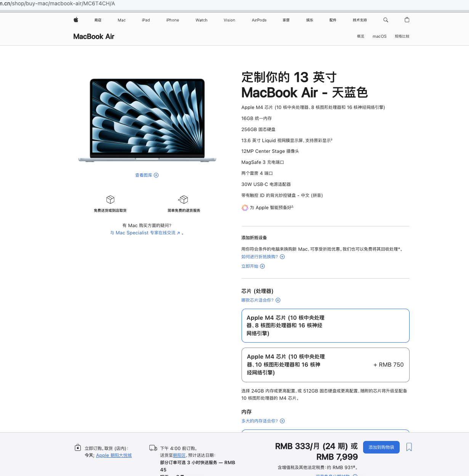Open iPhone menu in top navigation
This screenshot has height=476, width=469.
[x=173, y=20]
